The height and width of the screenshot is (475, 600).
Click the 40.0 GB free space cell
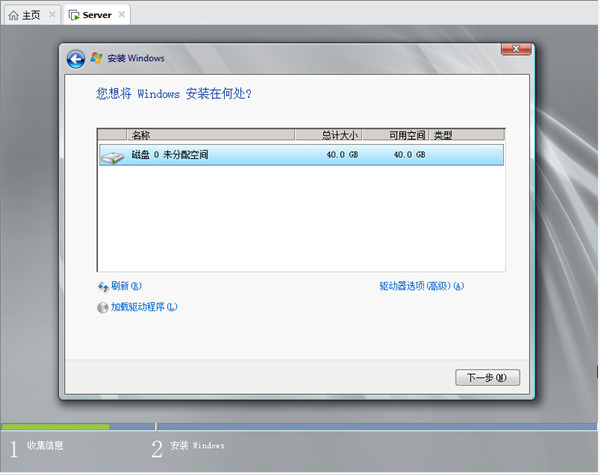point(409,155)
